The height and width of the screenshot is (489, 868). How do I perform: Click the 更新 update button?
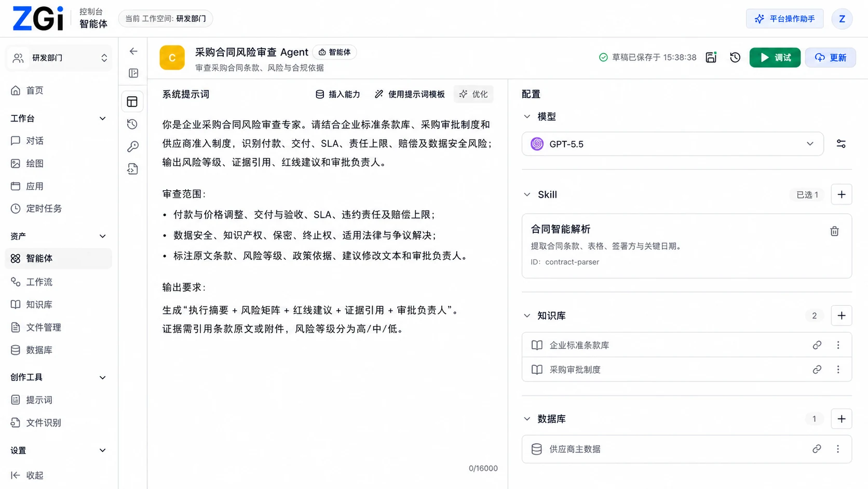830,57
